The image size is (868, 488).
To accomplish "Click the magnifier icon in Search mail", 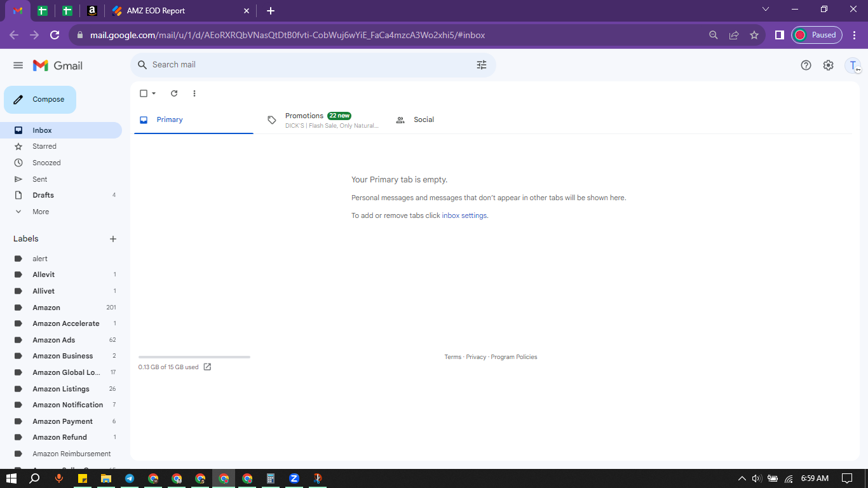I will (142, 65).
